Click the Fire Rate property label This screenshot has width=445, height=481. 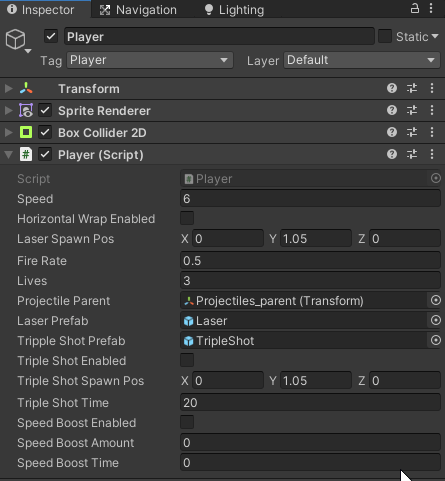(42, 261)
